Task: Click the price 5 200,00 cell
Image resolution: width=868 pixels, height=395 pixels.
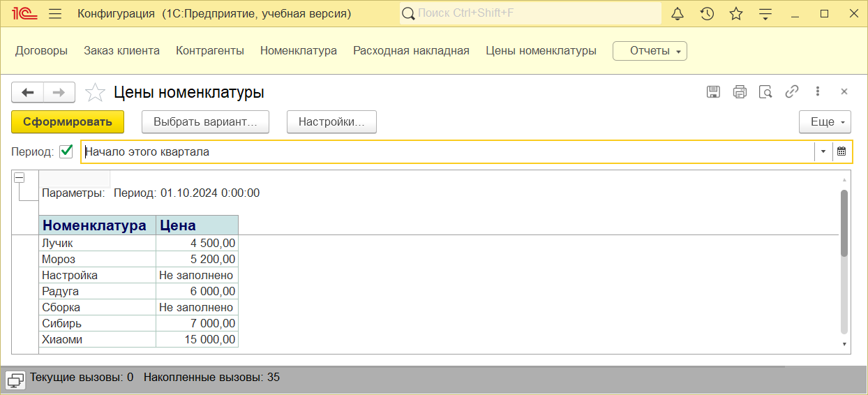Action: pyautogui.click(x=197, y=259)
